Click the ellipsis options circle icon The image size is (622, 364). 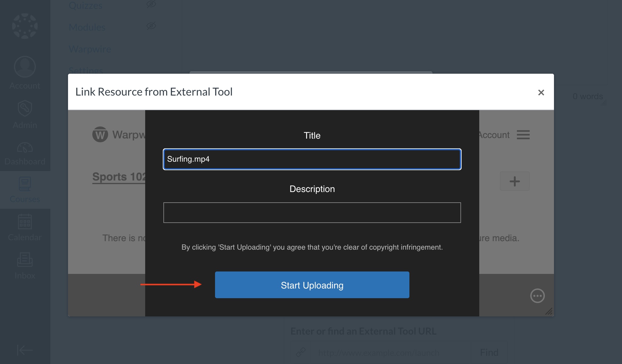coord(537,296)
